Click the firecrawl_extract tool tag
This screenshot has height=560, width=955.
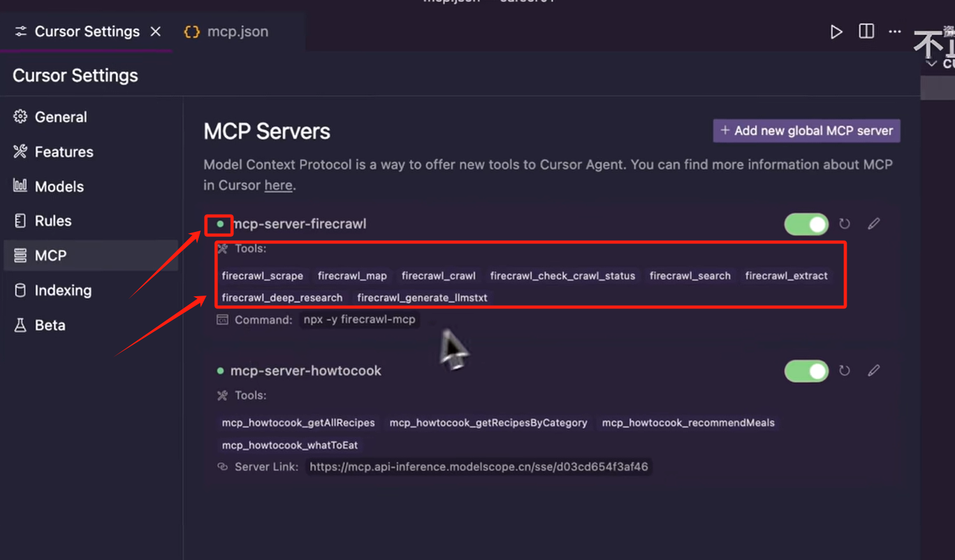tap(786, 276)
